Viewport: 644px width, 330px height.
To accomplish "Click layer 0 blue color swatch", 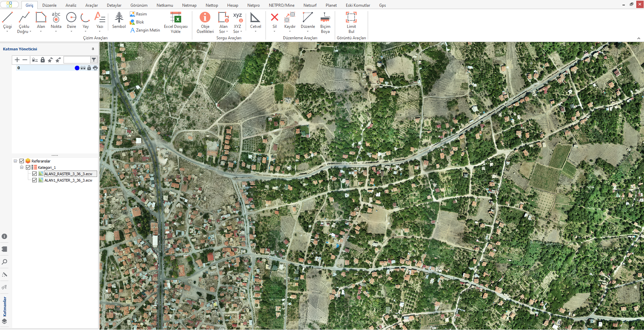I will [x=77, y=68].
